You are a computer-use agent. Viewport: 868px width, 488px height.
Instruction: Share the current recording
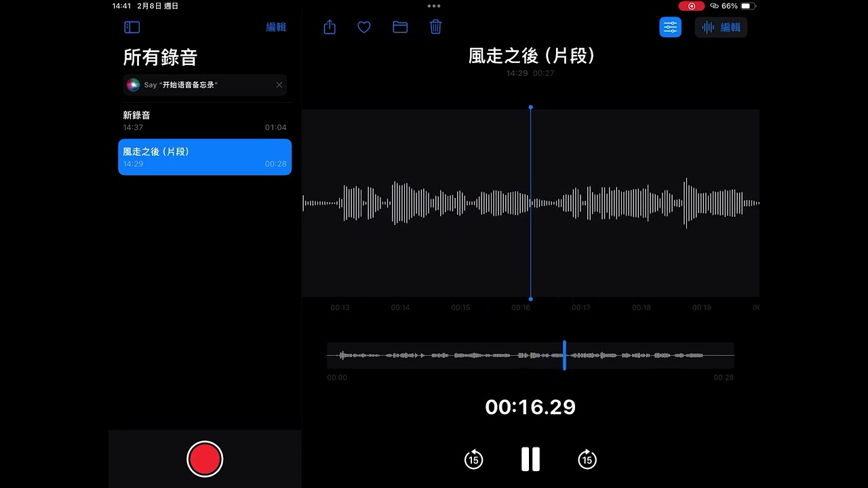point(330,27)
